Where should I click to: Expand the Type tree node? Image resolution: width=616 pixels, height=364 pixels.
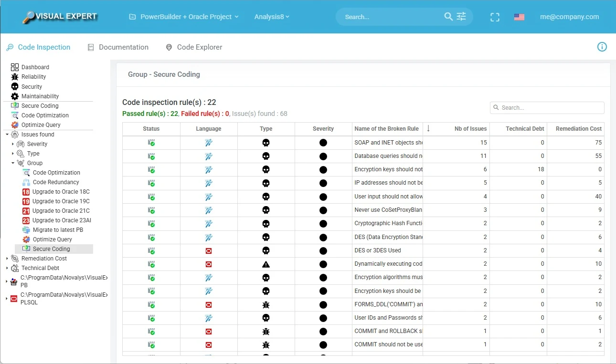13,154
